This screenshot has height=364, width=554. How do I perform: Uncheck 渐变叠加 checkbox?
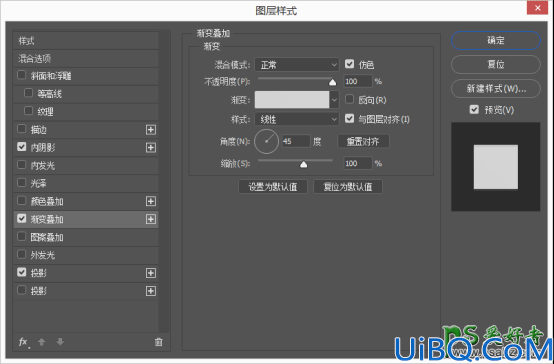(x=22, y=218)
